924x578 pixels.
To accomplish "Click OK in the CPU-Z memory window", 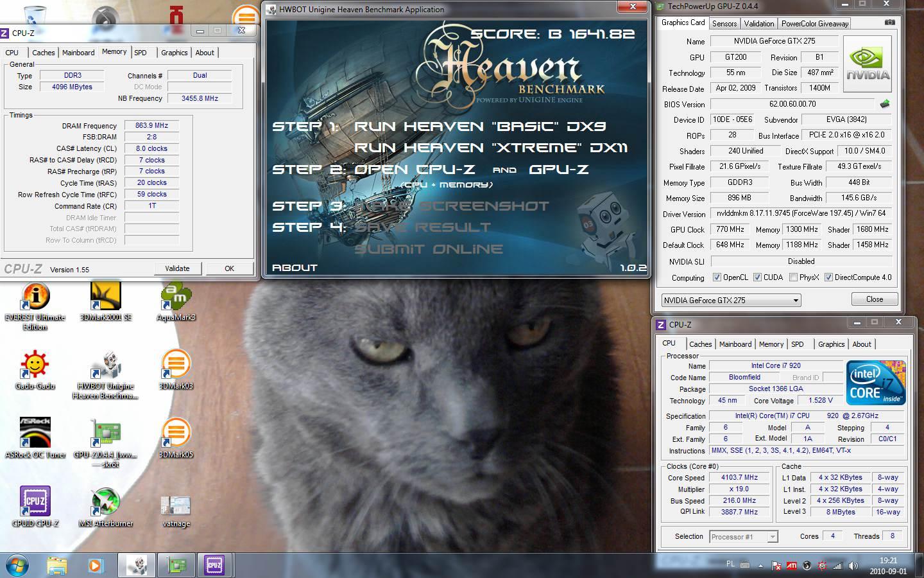I will pyautogui.click(x=229, y=268).
